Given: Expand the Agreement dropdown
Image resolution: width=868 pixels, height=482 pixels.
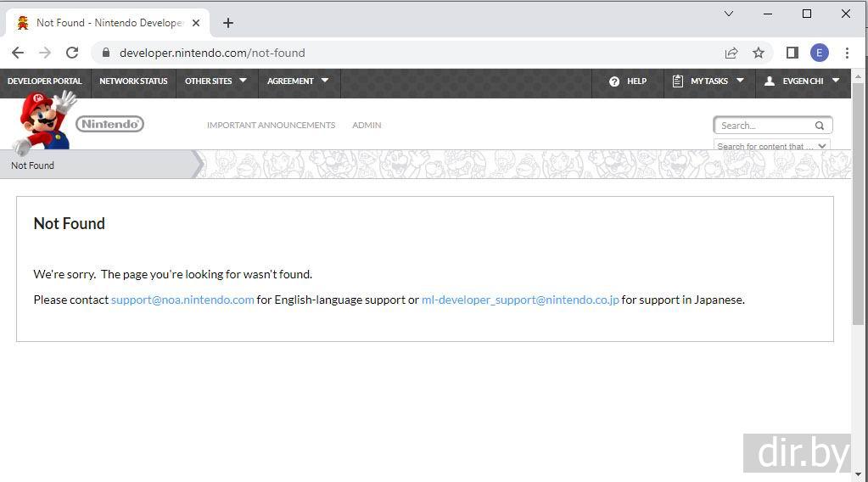Looking at the screenshot, I should click(299, 81).
